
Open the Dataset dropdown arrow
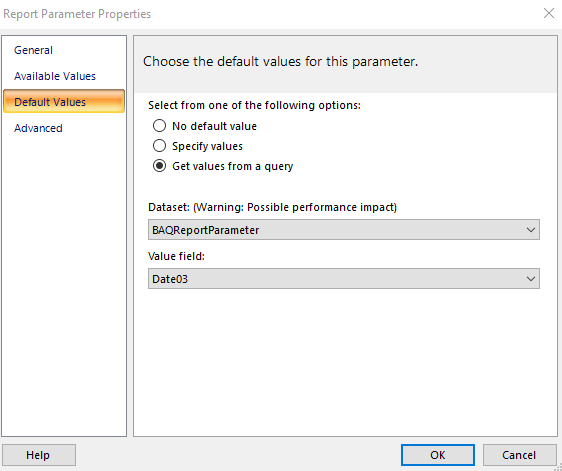click(531, 230)
